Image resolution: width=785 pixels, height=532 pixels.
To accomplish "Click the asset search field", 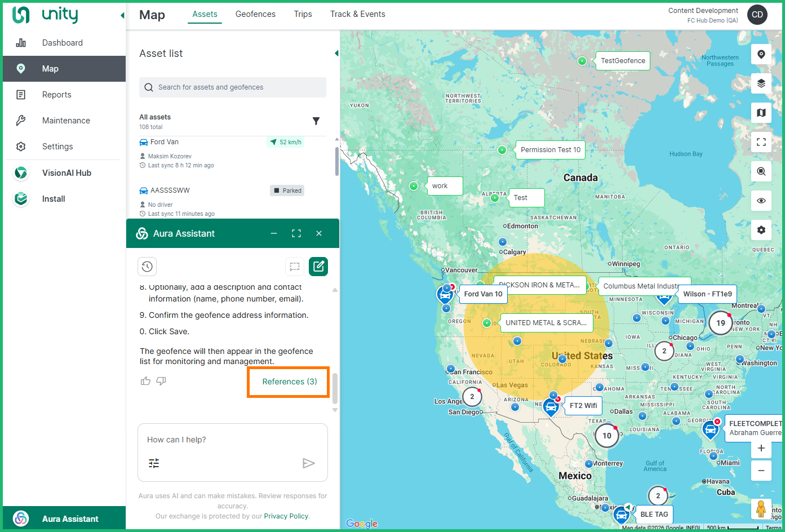I will [x=233, y=87].
